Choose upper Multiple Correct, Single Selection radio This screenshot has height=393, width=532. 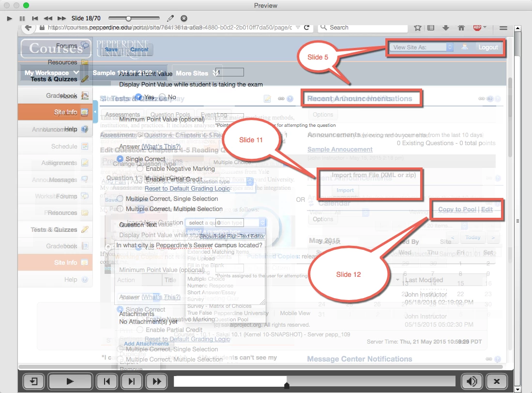120,198
